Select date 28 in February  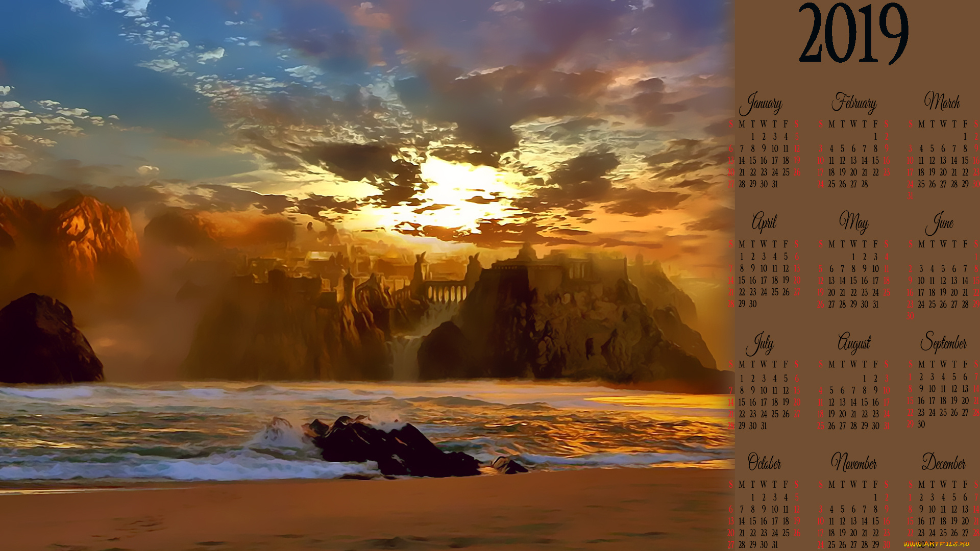tap(865, 184)
